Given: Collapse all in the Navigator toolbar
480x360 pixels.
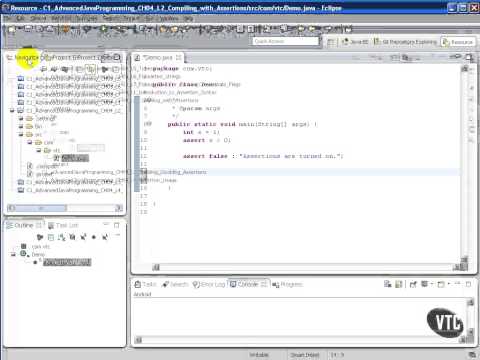Looking at the screenshot, I should point(79,69).
